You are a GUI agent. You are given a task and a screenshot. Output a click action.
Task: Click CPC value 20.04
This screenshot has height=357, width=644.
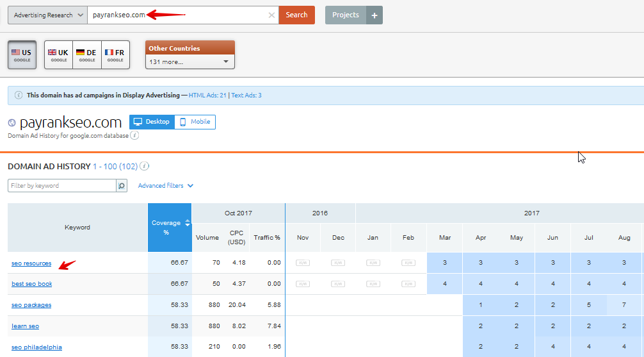tap(237, 305)
